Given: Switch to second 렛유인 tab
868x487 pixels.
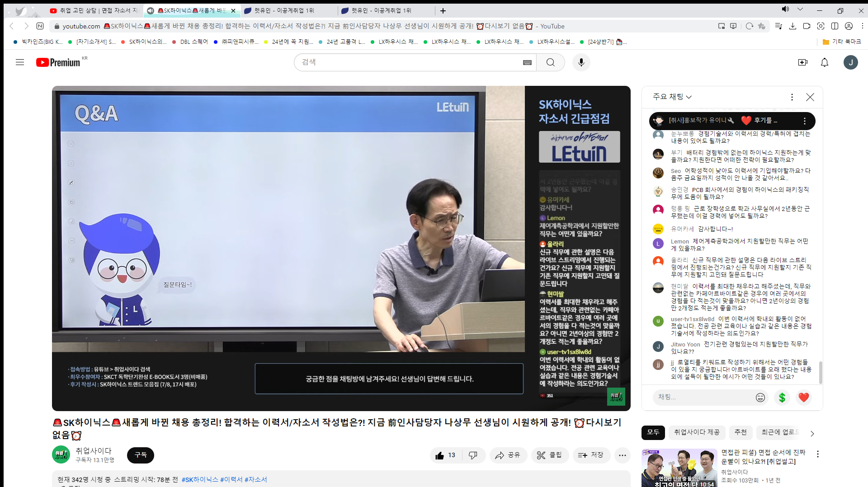Looking at the screenshot, I should 387,10.
